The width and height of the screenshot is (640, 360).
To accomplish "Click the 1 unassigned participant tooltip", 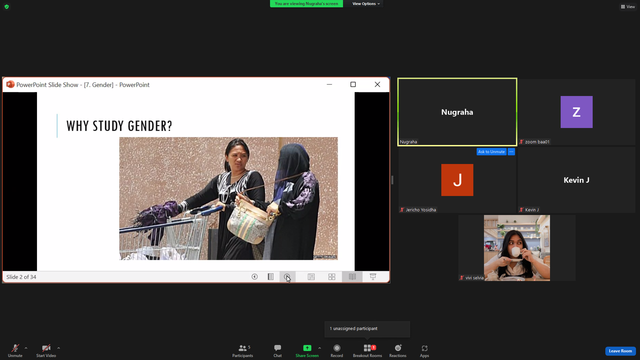I will (x=367, y=329).
